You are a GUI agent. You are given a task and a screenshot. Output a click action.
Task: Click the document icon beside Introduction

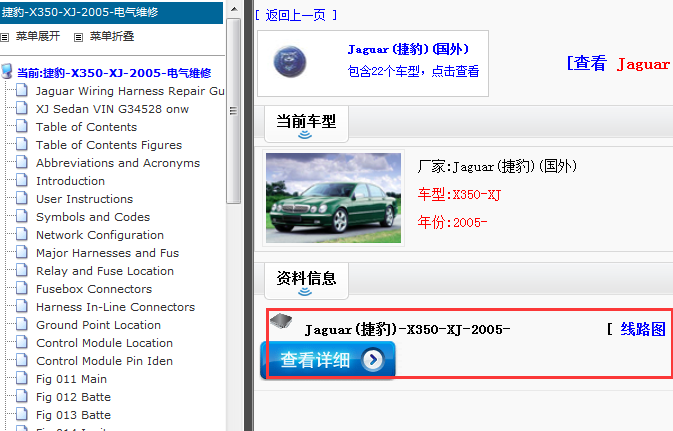tap(22, 181)
